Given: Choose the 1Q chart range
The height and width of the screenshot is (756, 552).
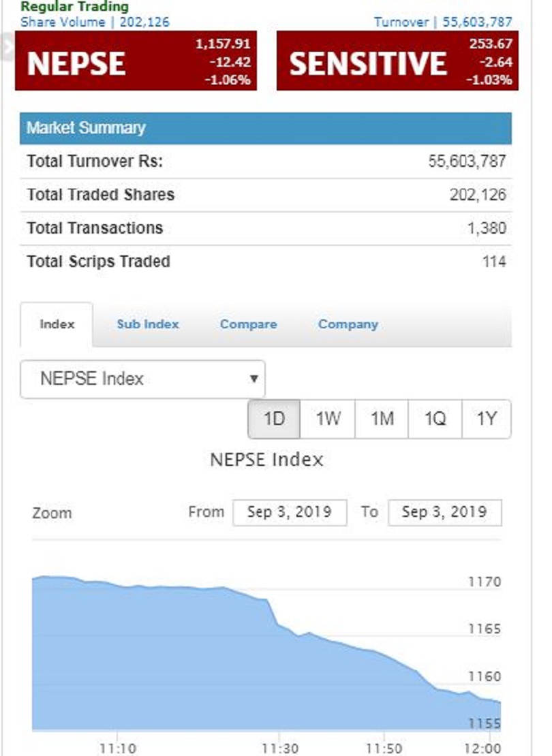Looking at the screenshot, I should pos(435,419).
